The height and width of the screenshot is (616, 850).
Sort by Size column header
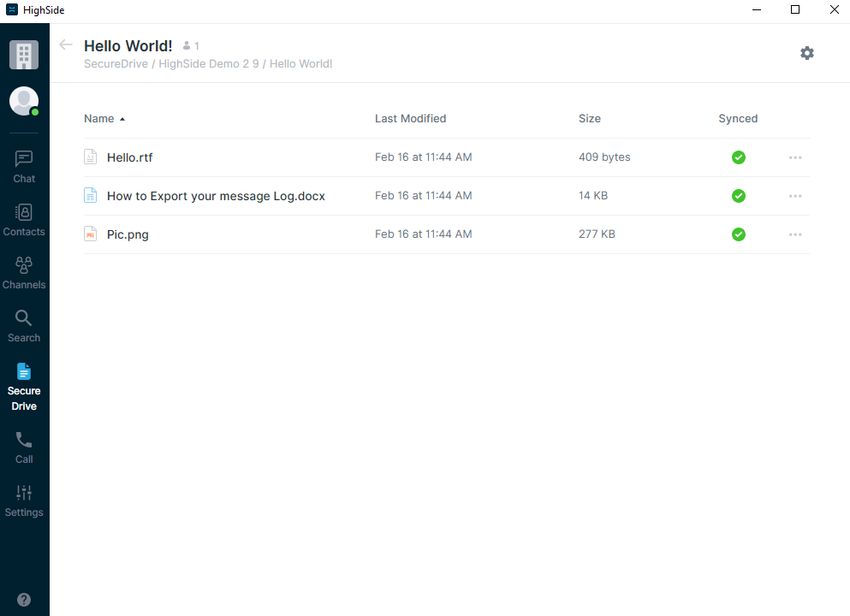click(x=589, y=119)
